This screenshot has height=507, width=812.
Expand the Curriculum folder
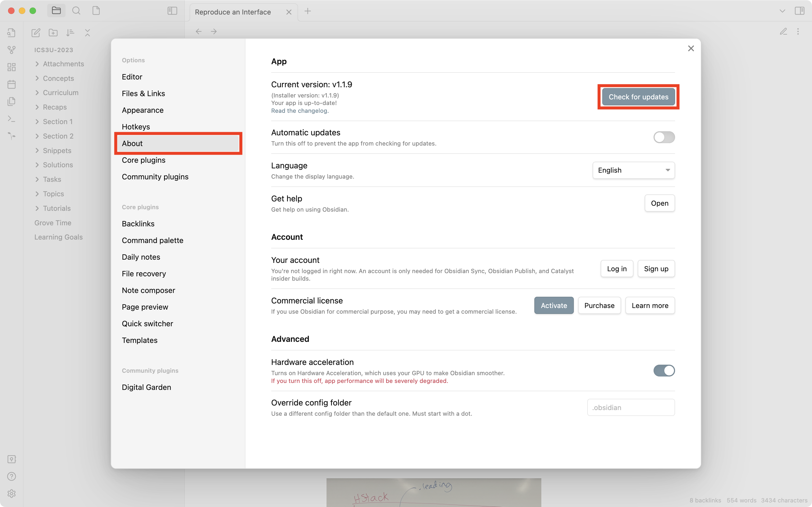pyautogui.click(x=37, y=93)
